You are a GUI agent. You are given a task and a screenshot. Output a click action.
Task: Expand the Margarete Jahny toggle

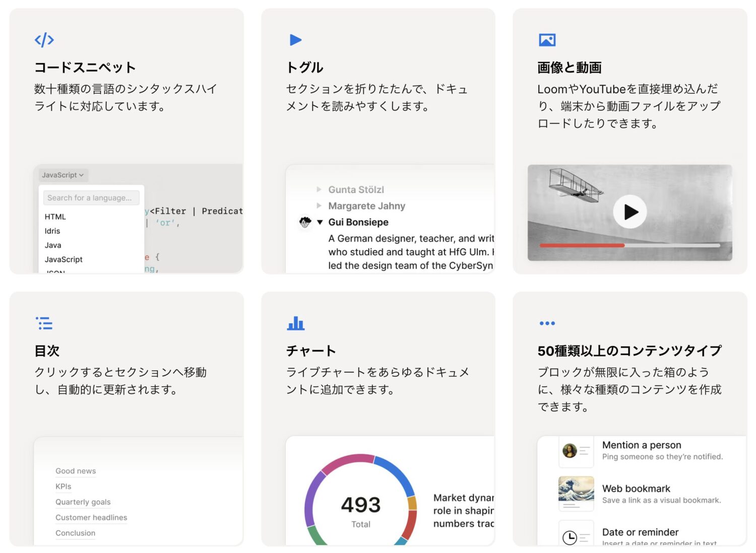[319, 205]
